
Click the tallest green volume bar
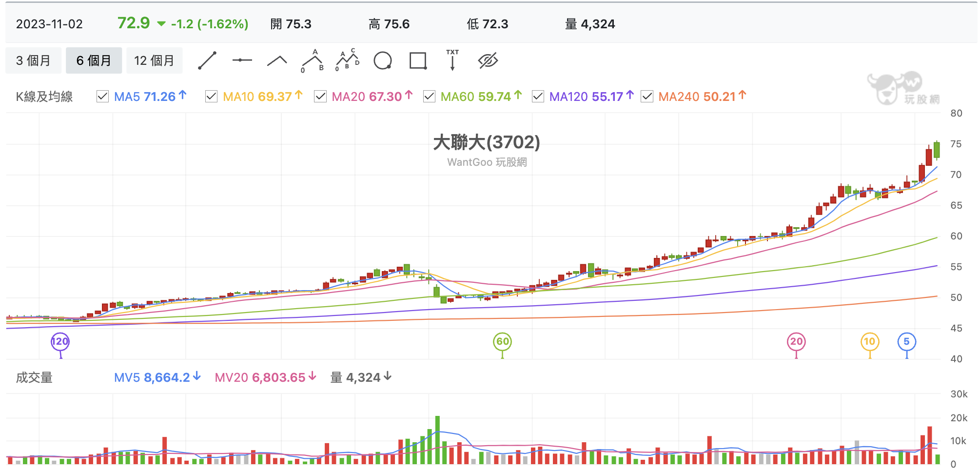437,440
